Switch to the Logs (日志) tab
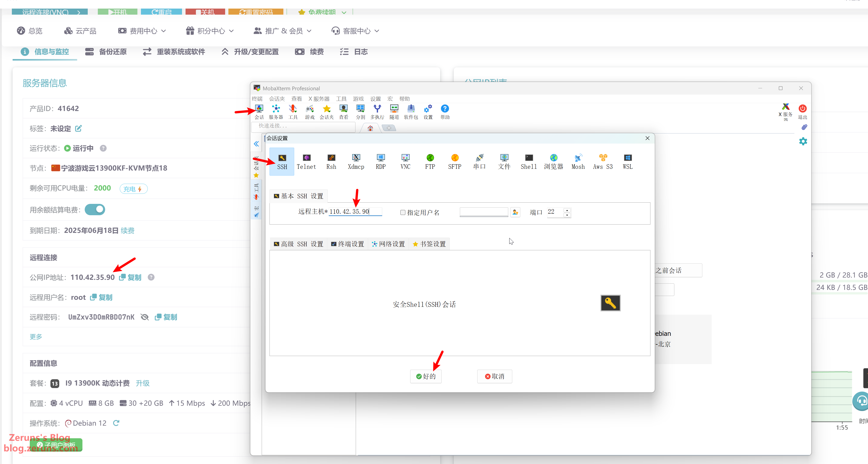This screenshot has width=868, height=464. tap(354, 52)
